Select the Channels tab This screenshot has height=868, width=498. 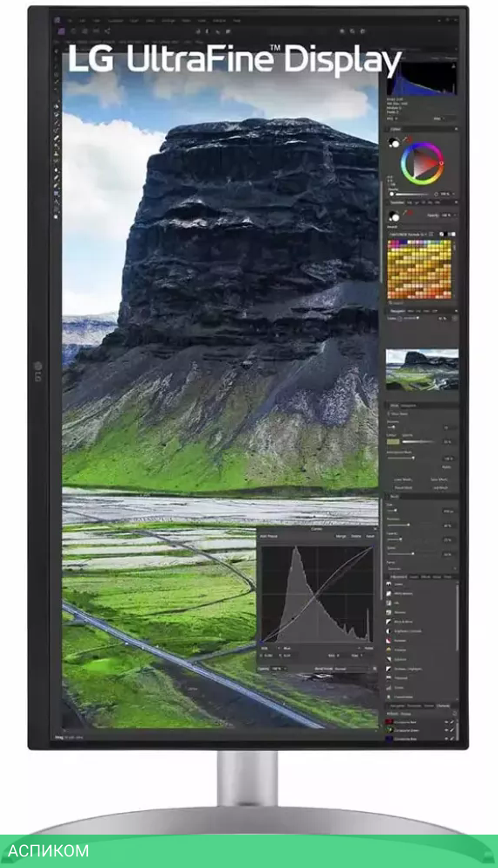443,706
